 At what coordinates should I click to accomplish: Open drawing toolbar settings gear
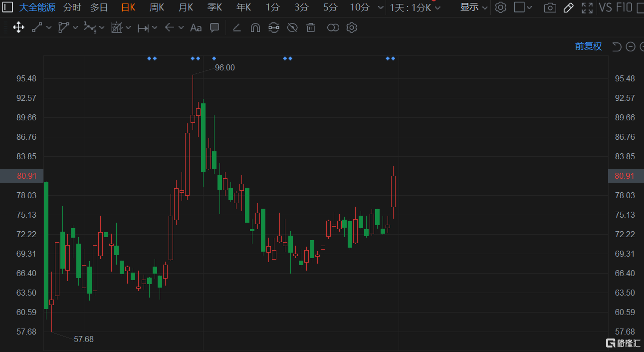pos(352,28)
